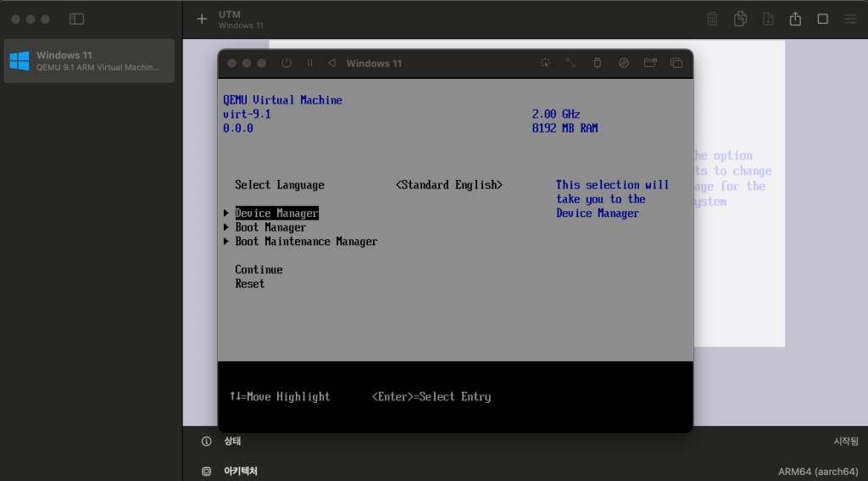This screenshot has height=481, width=868.
Task: Click the blue Windows logo in sidebar
Action: click(19, 61)
